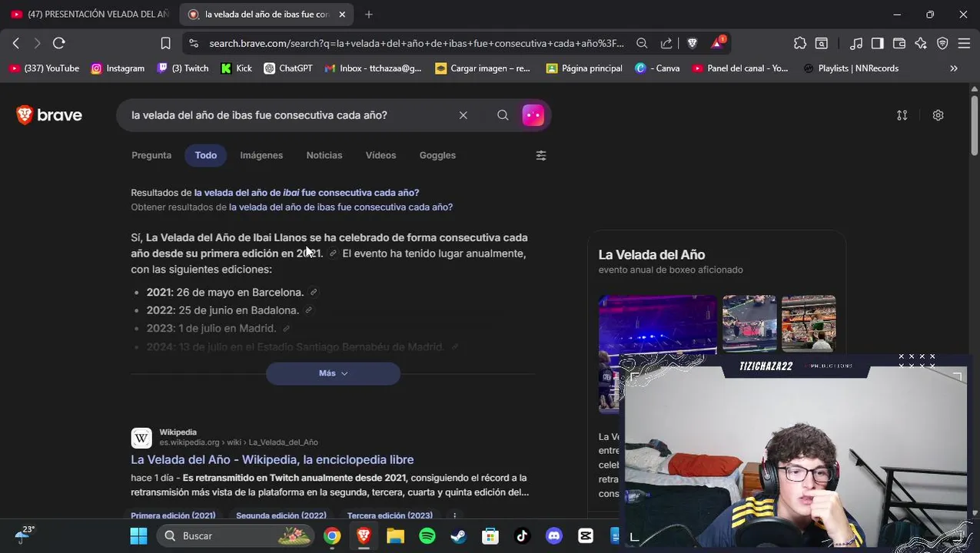Open TikTok from the taskbar

coord(523,535)
